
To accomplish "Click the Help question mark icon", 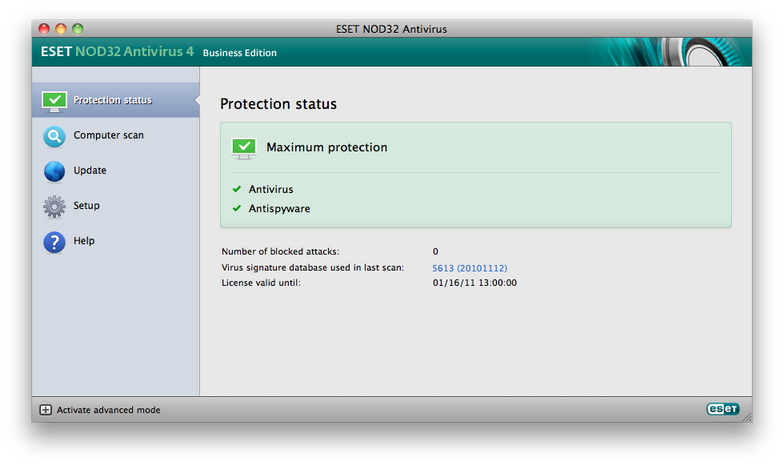I will click(x=54, y=242).
